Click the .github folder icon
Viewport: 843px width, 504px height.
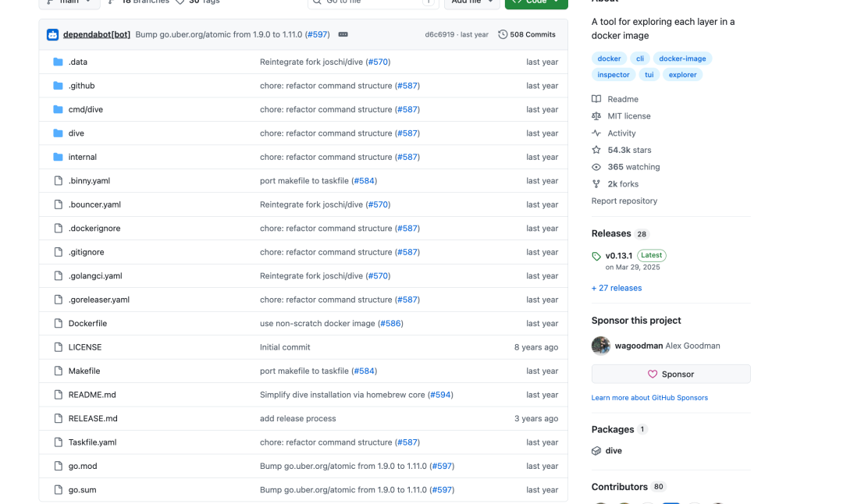(58, 86)
